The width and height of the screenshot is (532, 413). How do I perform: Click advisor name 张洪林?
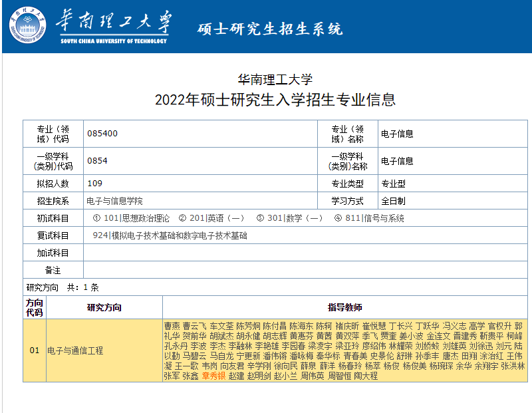point(513,366)
